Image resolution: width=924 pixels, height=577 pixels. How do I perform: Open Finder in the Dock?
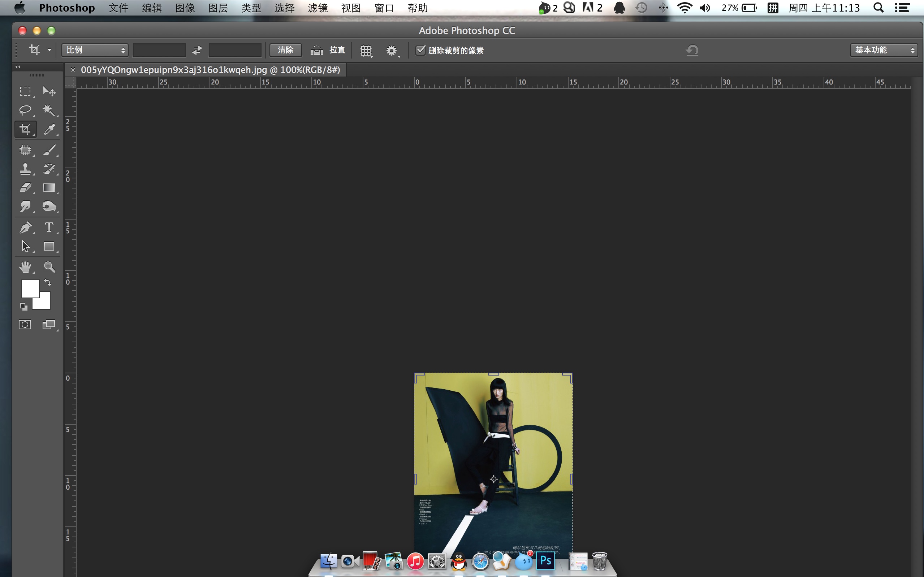[329, 561]
